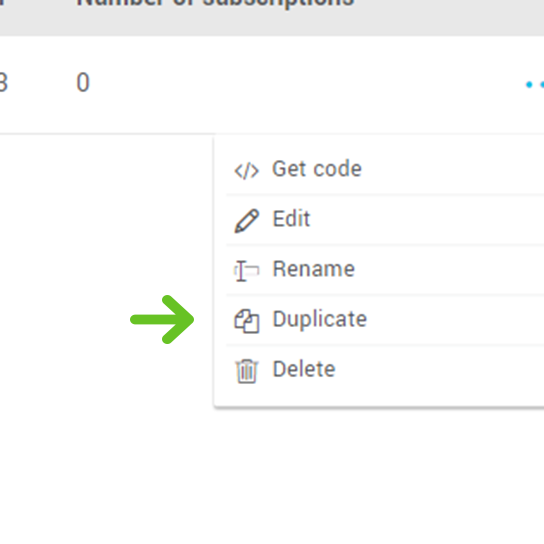Image resolution: width=544 pixels, height=544 pixels.
Task: Open the blue three-dot options menu
Action: [x=535, y=84]
